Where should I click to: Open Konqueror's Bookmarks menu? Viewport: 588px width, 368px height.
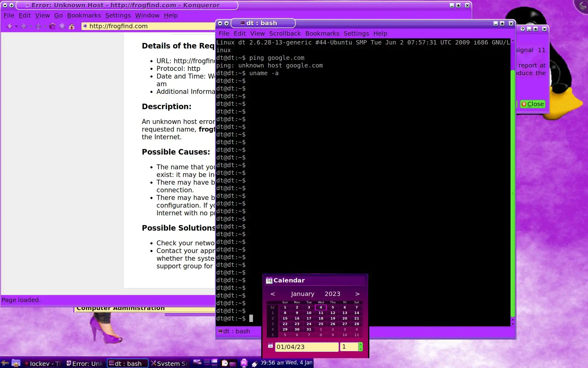click(x=84, y=15)
